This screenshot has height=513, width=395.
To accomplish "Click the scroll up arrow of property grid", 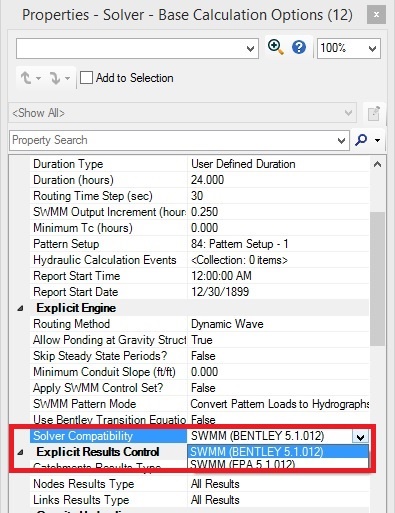I will click(377, 164).
